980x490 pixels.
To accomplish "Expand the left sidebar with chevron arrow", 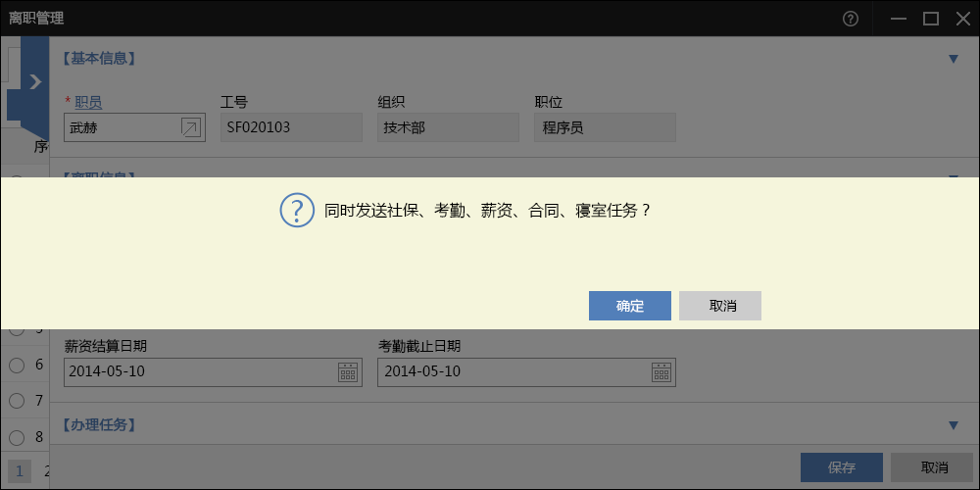I will [35, 81].
